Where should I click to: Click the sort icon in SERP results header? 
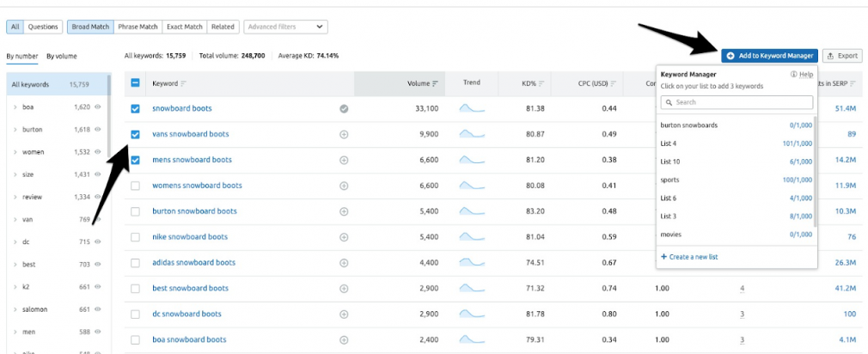point(853,83)
